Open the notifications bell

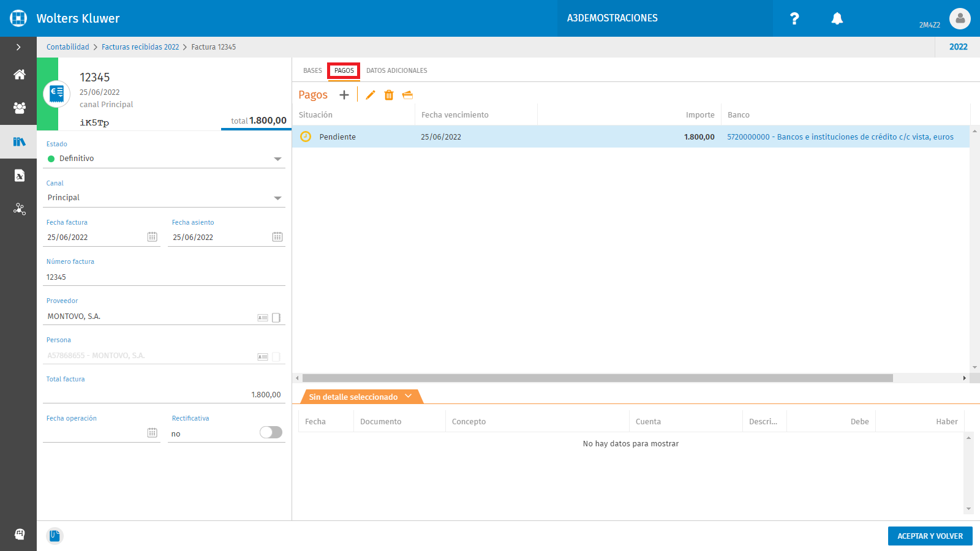[837, 18]
